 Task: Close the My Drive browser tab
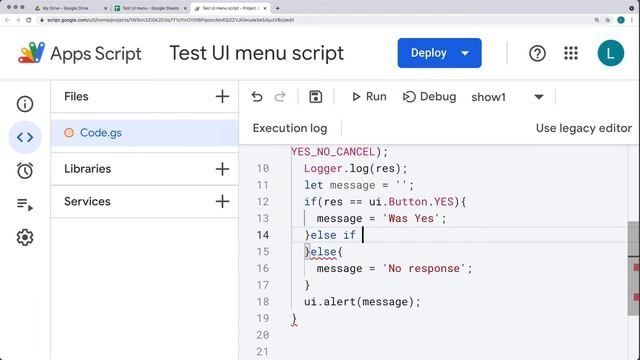click(x=106, y=8)
